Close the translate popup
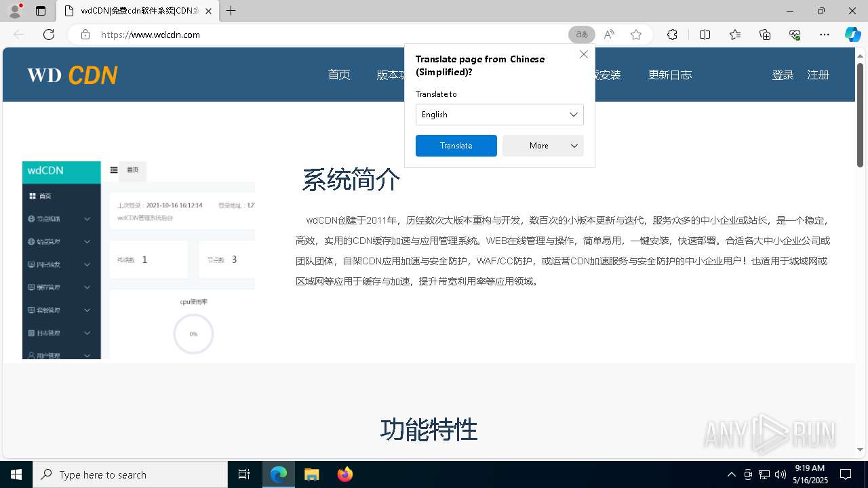 pyautogui.click(x=583, y=54)
